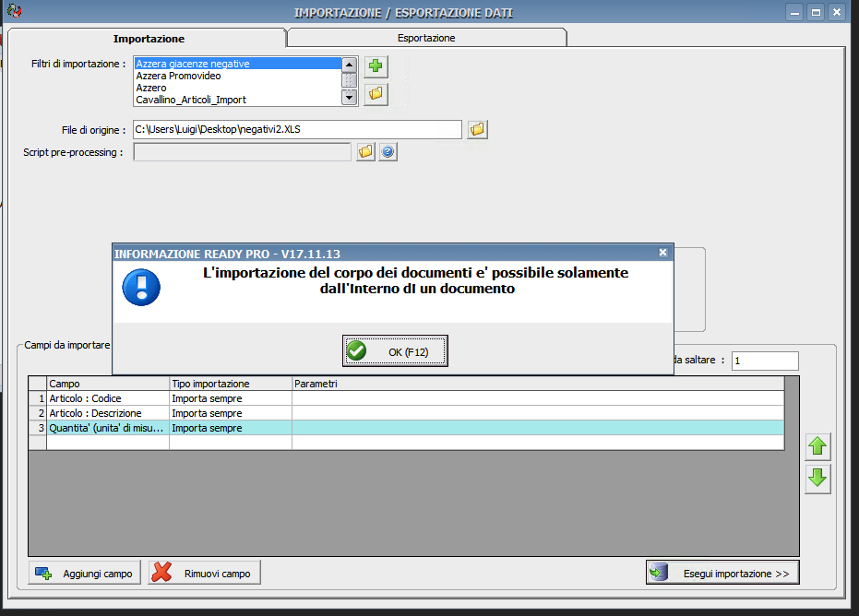Click the filters list down arrow
The image size is (859, 616).
tap(349, 98)
